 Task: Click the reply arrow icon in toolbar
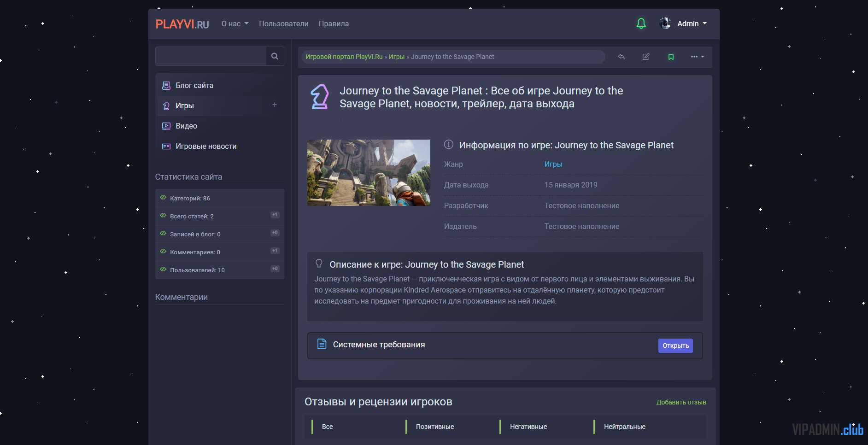[x=622, y=57]
